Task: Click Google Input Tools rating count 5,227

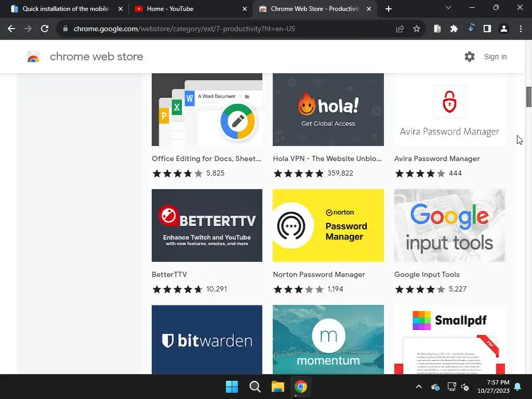Action: coord(458,289)
